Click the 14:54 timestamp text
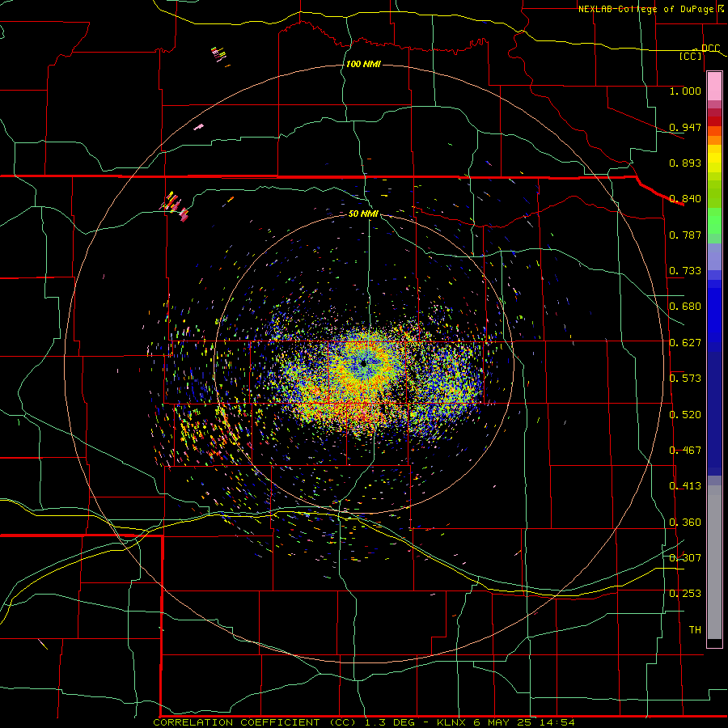Viewport: 728px width, 728px height. (558, 722)
